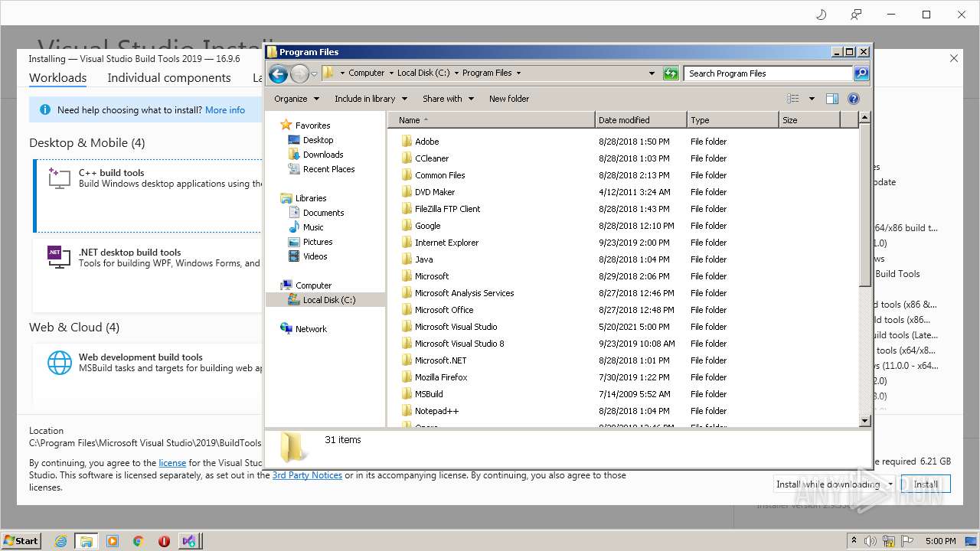The width and height of the screenshot is (980, 551).
Task: Open the More info link in installer
Action: click(225, 110)
